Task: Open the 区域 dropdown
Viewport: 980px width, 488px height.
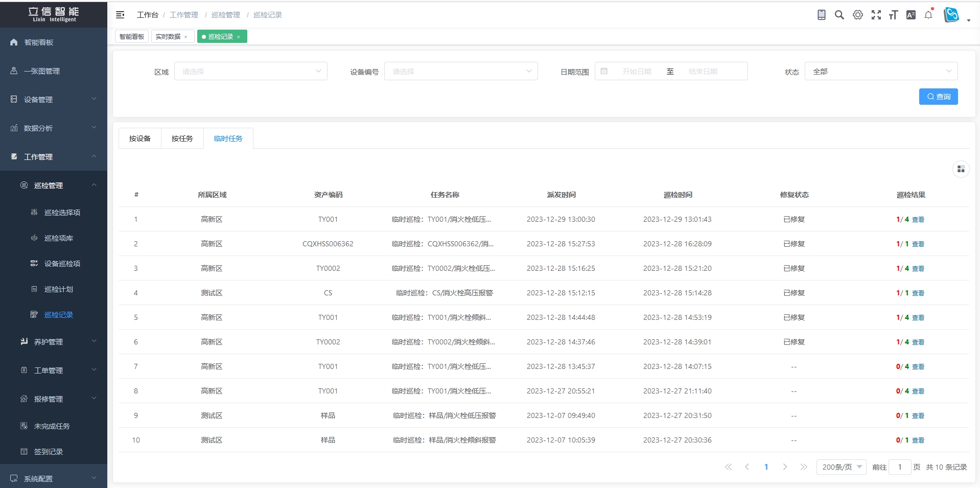Action: pyautogui.click(x=251, y=71)
